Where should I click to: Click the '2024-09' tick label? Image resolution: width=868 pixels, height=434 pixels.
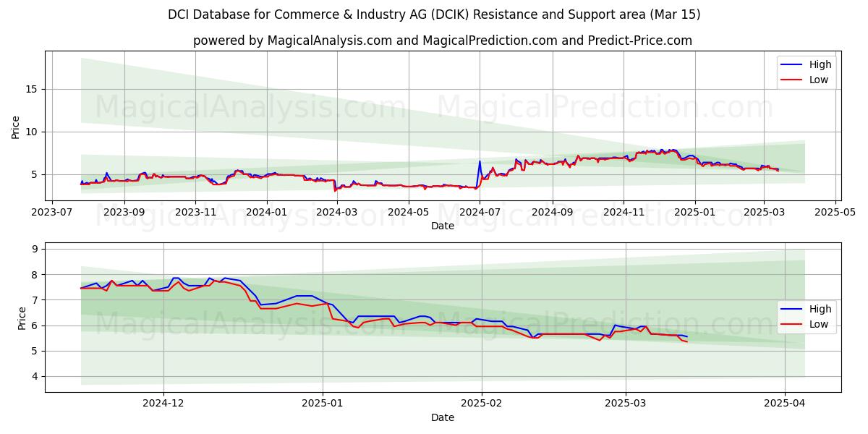pos(552,212)
